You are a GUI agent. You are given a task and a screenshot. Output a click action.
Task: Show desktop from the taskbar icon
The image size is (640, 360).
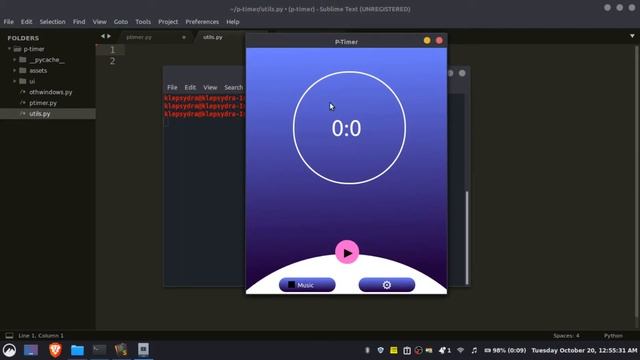coord(31,350)
